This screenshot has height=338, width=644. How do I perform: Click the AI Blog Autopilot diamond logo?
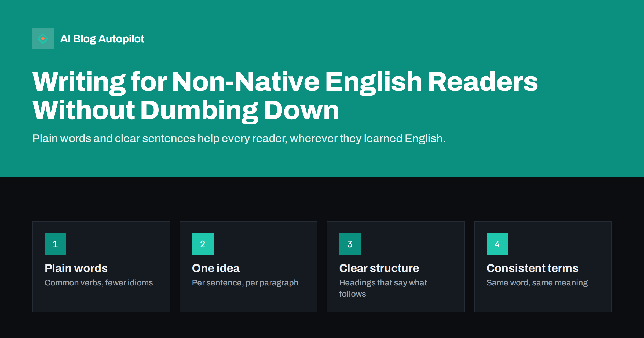pos(43,39)
